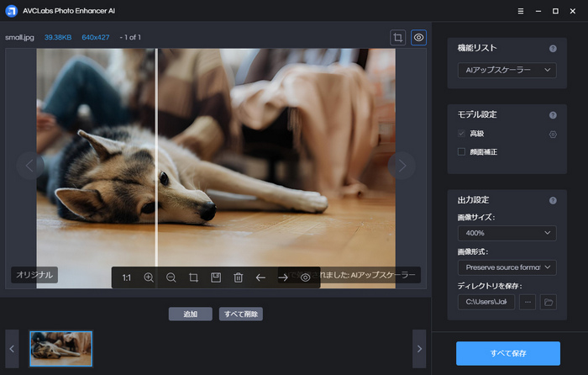Select the crop tool in bottom toolbar
The height and width of the screenshot is (375, 588).
(193, 277)
